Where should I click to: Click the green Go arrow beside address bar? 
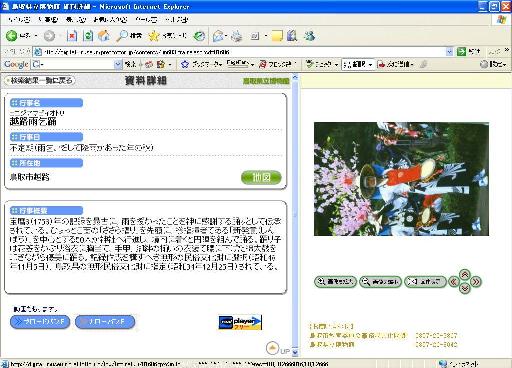point(461,52)
